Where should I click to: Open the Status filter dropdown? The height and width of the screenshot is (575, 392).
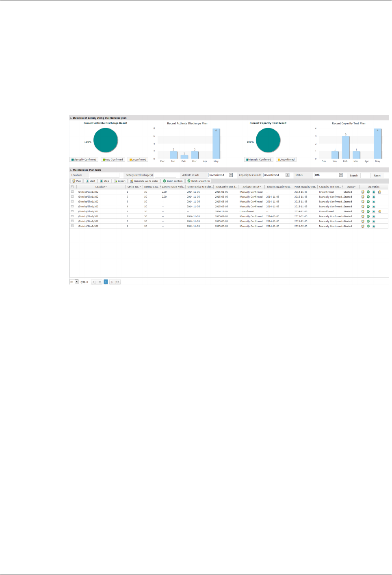point(328,175)
